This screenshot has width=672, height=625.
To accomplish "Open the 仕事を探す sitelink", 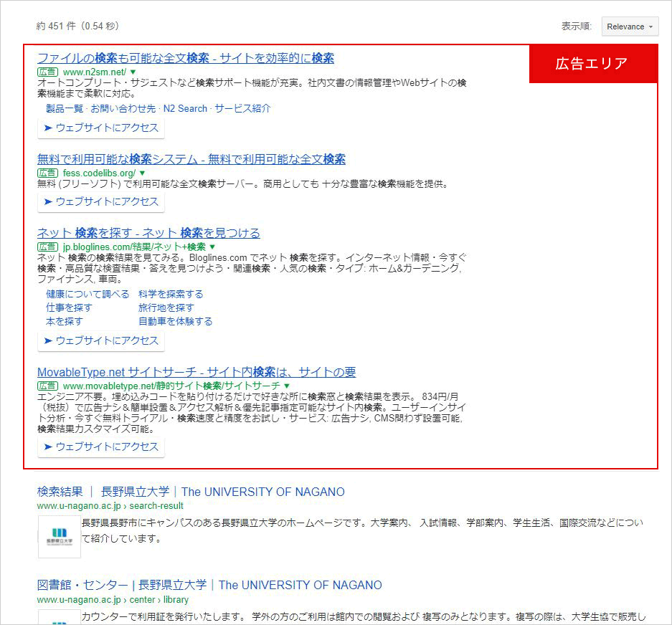I will pyautogui.click(x=69, y=308).
